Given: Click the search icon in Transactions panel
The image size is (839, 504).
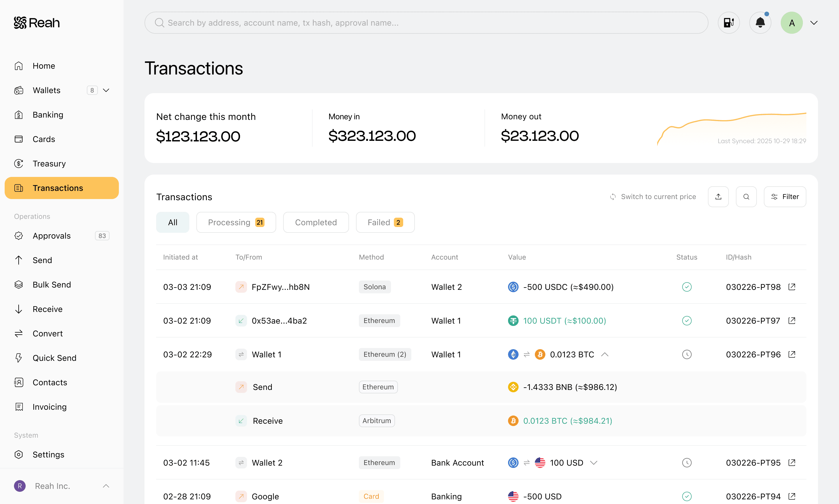Looking at the screenshot, I should [746, 197].
